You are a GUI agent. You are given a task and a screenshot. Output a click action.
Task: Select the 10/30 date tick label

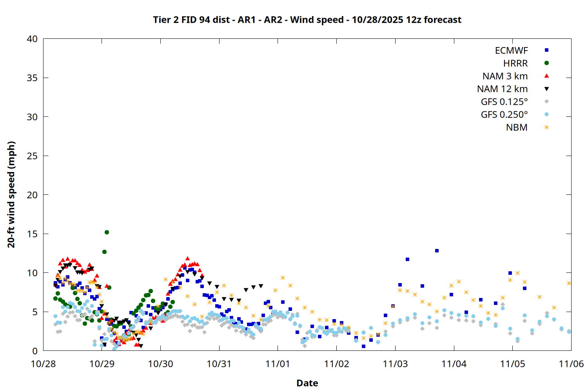point(160,364)
